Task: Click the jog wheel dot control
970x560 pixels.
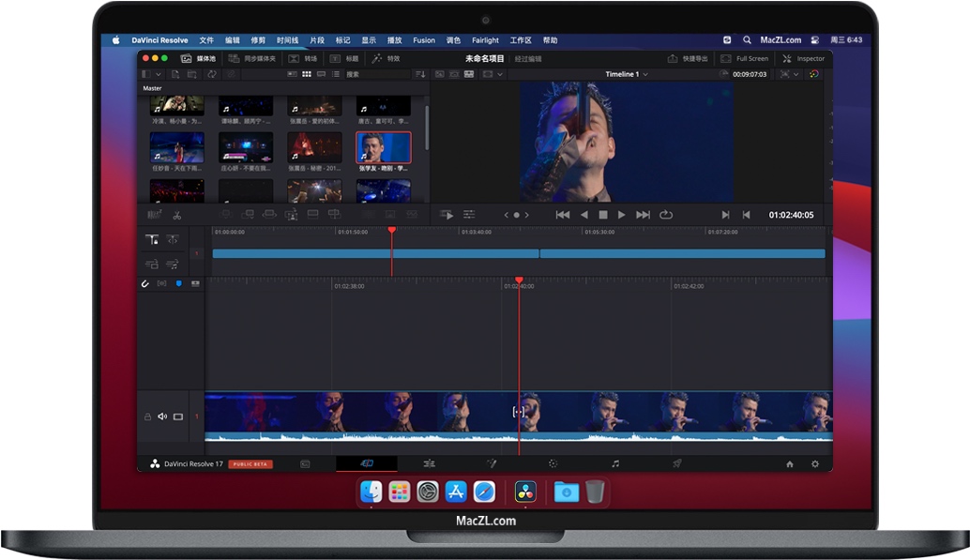Action: click(x=517, y=216)
